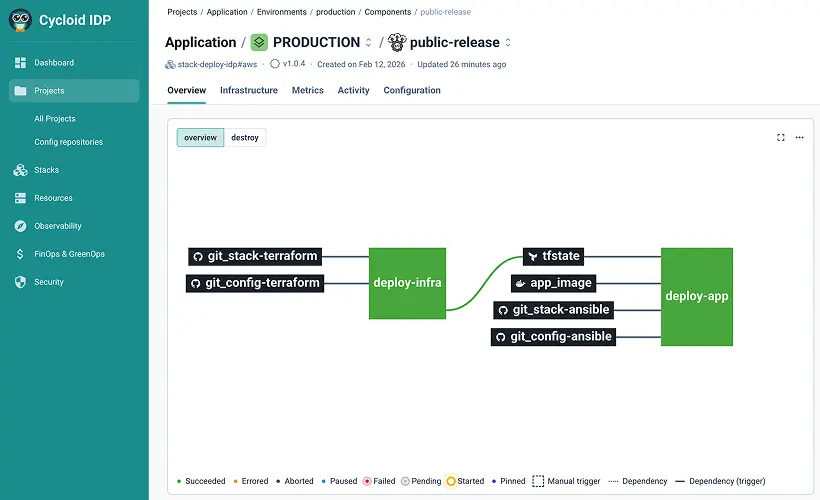Click the Cycloid IDP owl logo

pyautogui.click(x=21, y=20)
